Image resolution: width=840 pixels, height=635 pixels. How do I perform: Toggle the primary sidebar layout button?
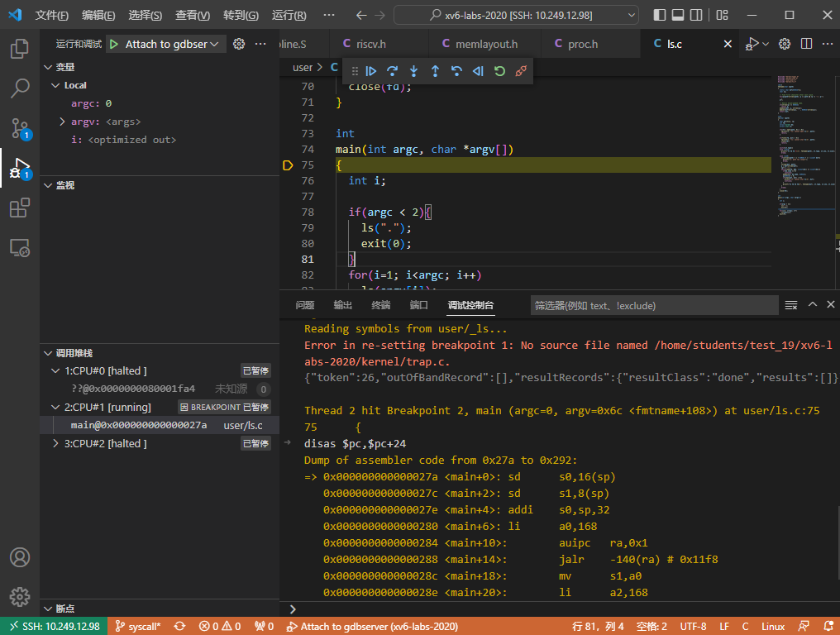tap(659, 15)
